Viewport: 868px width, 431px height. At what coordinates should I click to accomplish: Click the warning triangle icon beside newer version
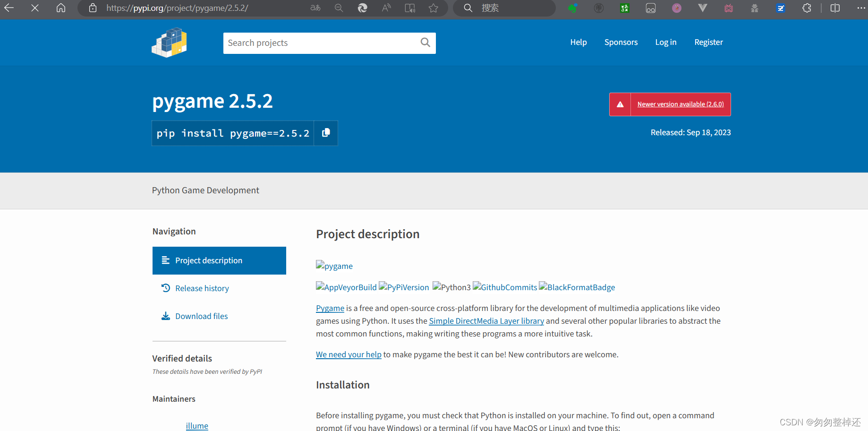[x=620, y=104]
